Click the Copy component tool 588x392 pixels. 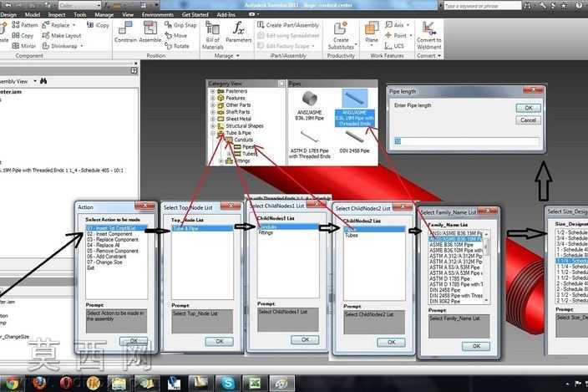pos(23,35)
